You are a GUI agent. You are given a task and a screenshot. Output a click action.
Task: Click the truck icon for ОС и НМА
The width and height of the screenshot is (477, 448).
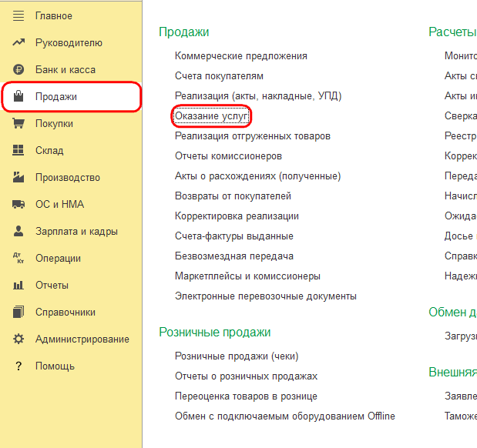click(18, 204)
